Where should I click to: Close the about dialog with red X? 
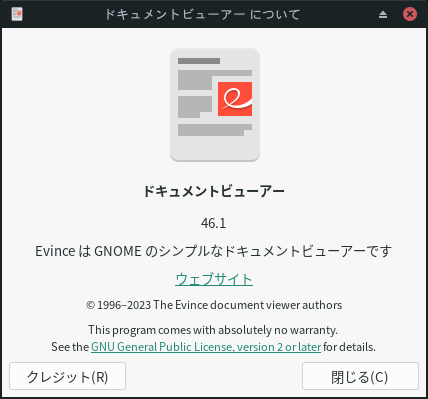410,14
